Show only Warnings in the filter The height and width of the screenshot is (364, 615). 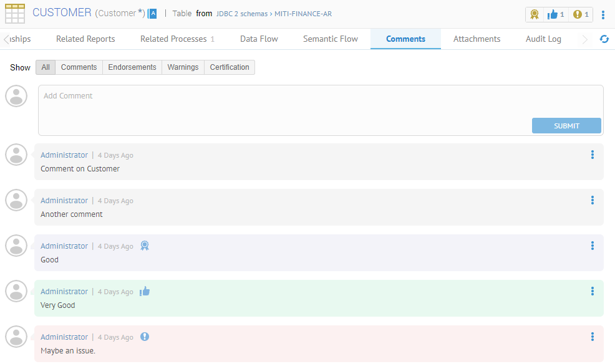183,67
